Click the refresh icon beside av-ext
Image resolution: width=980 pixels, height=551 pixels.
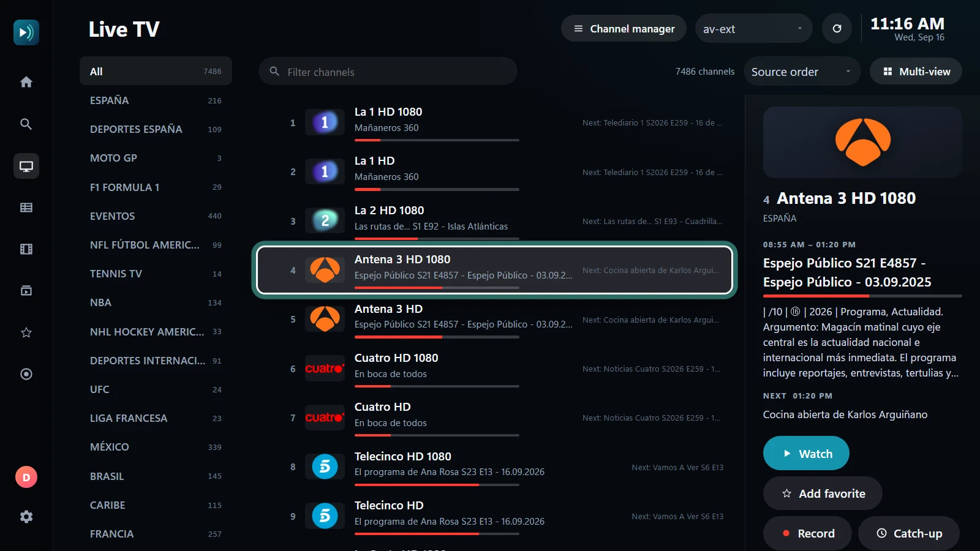click(837, 29)
